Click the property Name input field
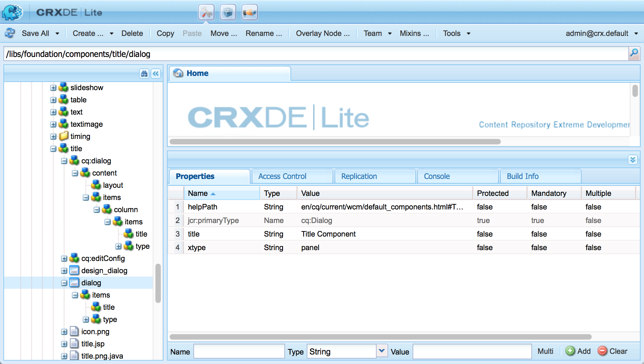 tap(239, 351)
